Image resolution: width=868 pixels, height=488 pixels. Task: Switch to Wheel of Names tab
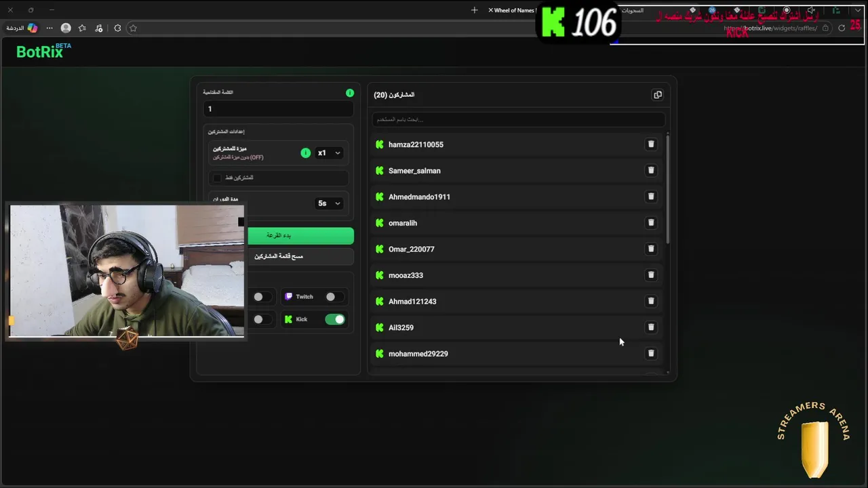pyautogui.click(x=514, y=10)
